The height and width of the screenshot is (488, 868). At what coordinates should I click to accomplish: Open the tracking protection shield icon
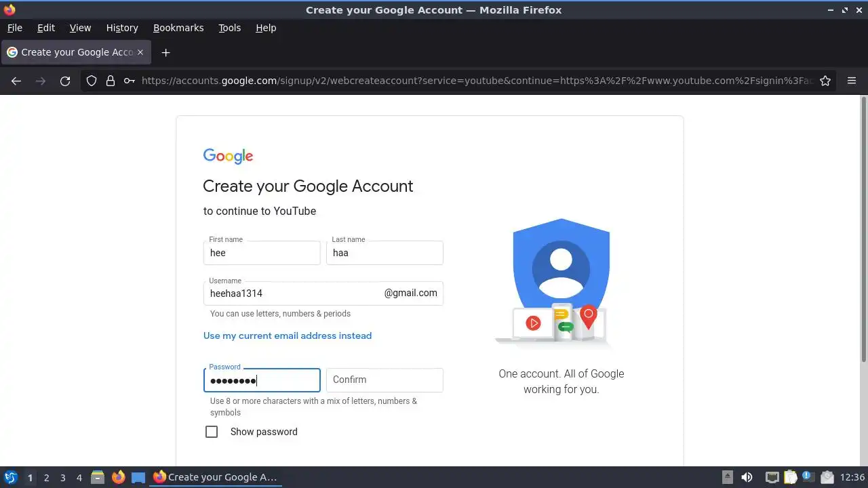pos(92,81)
